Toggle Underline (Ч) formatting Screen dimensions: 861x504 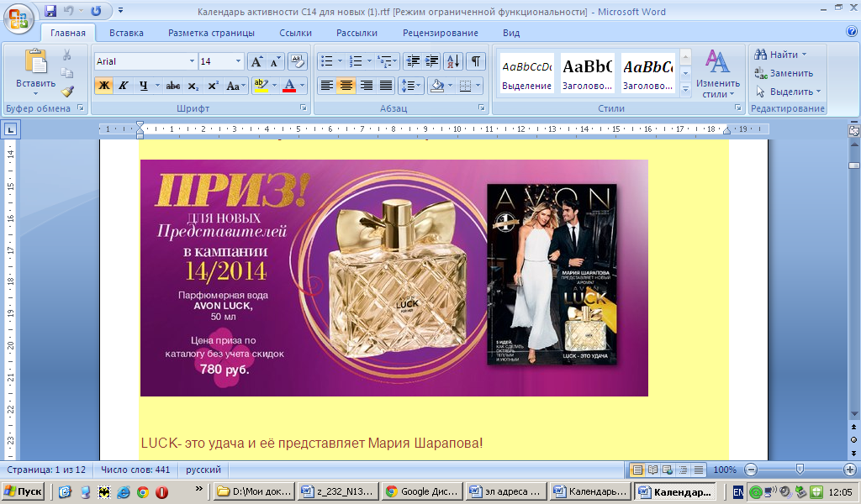point(143,86)
